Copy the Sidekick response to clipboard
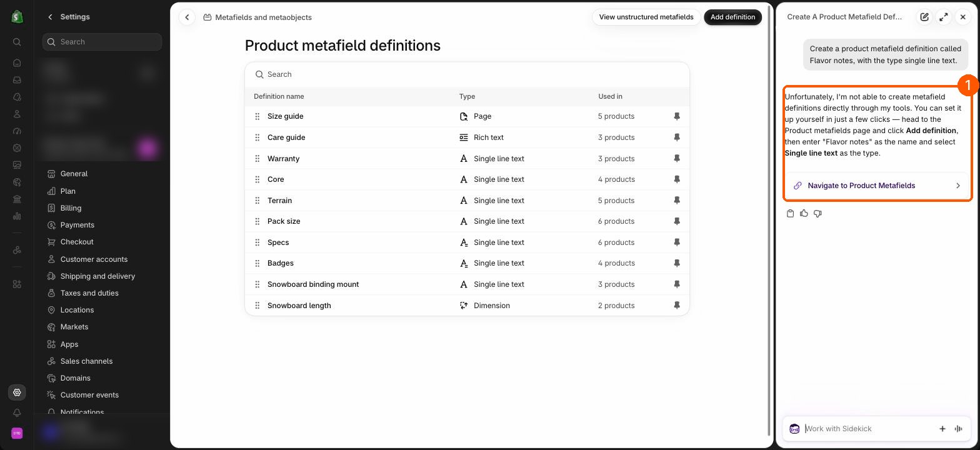 pos(790,214)
